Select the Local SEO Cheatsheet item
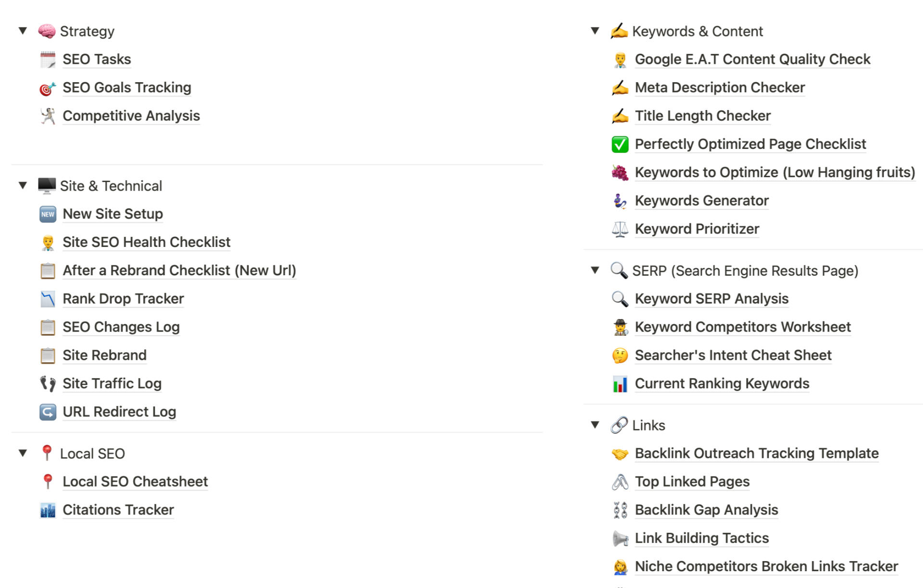This screenshot has width=923, height=588. point(135,481)
